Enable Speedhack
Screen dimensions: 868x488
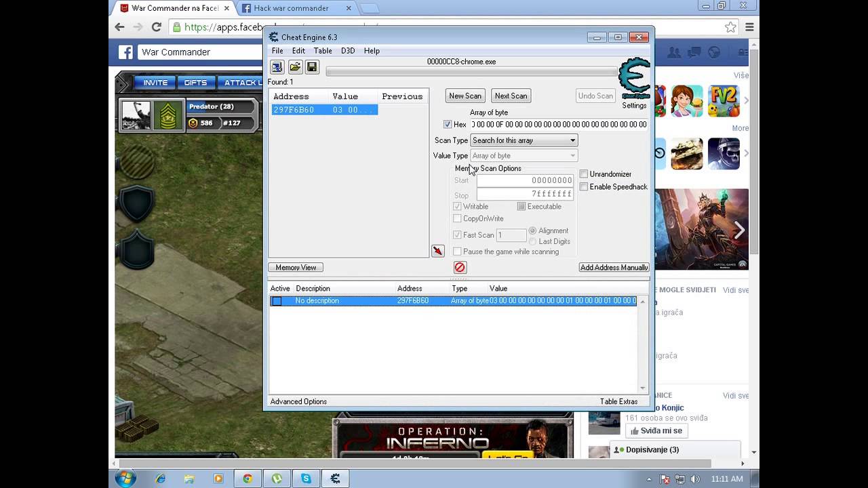pos(584,186)
